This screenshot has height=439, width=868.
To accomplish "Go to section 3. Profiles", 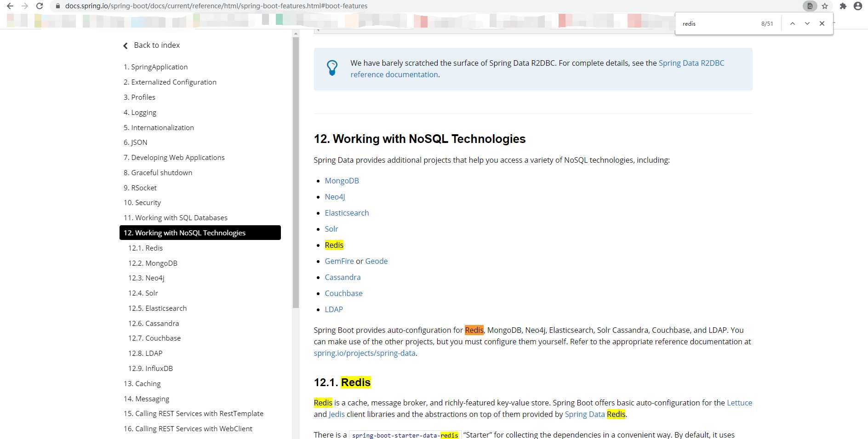I will pyautogui.click(x=139, y=97).
